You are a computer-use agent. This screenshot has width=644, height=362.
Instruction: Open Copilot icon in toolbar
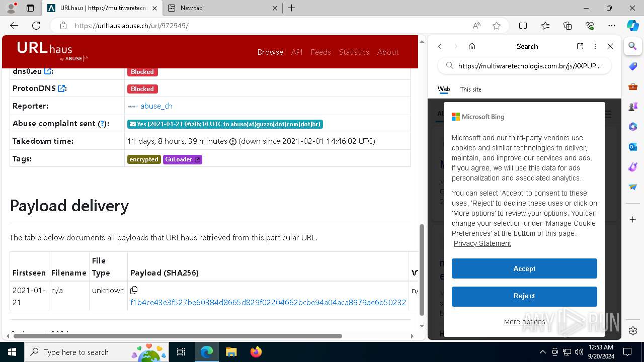[x=632, y=26]
